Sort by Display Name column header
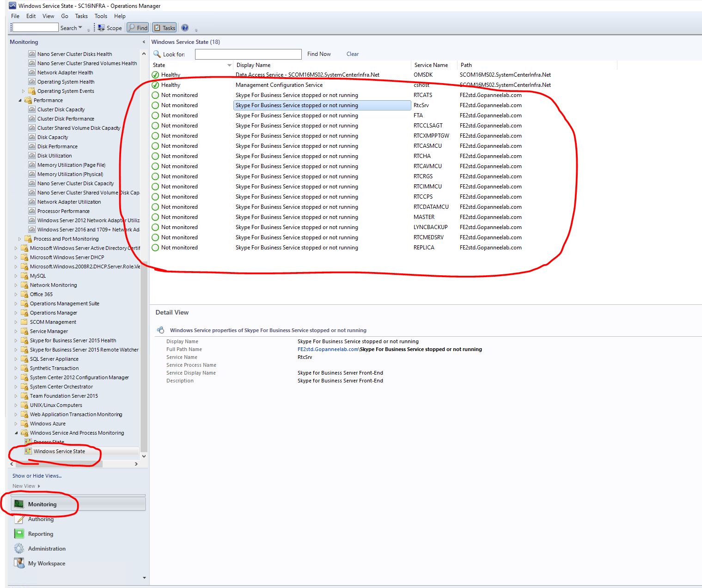This screenshot has width=702, height=588. click(x=322, y=65)
